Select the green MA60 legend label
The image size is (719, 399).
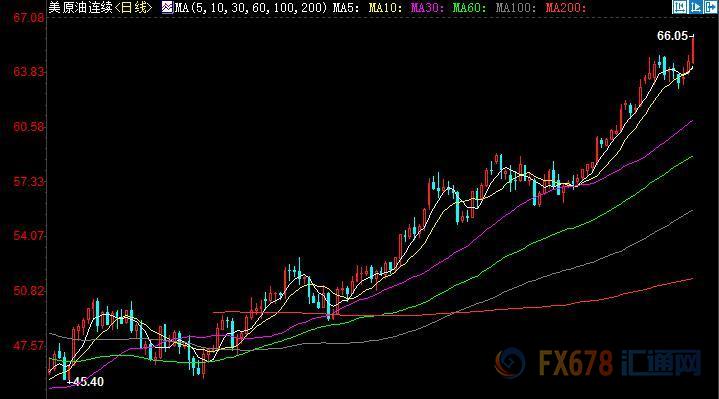coord(470,8)
